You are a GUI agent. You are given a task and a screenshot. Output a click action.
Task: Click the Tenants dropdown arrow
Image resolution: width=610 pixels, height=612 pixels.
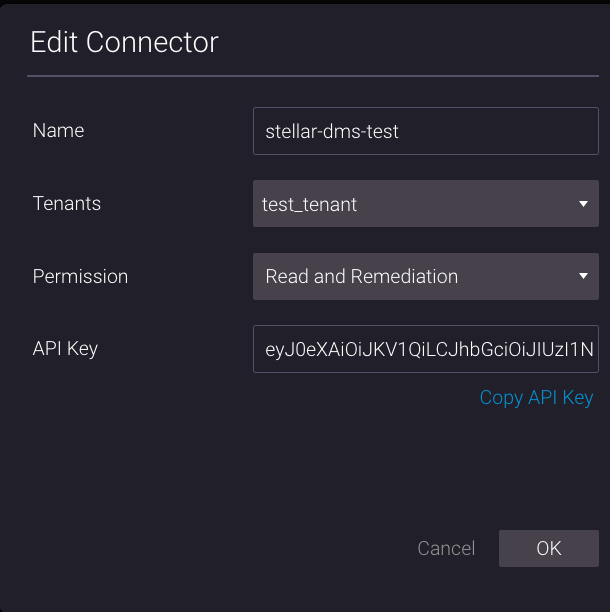coord(583,204)
